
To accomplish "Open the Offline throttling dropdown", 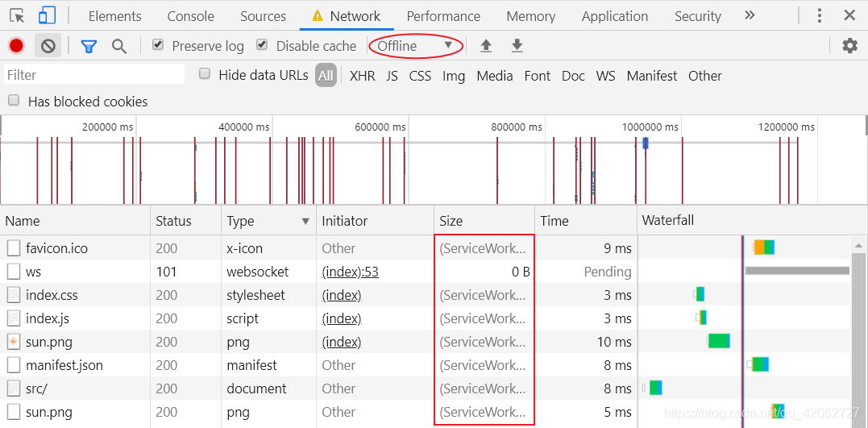I will click(415, 46).
